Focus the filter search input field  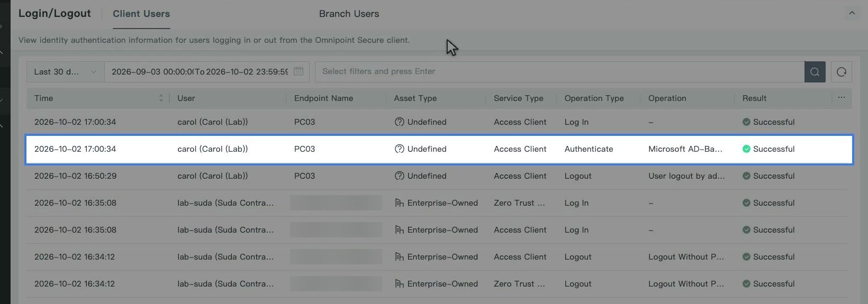tap(559, 72)
